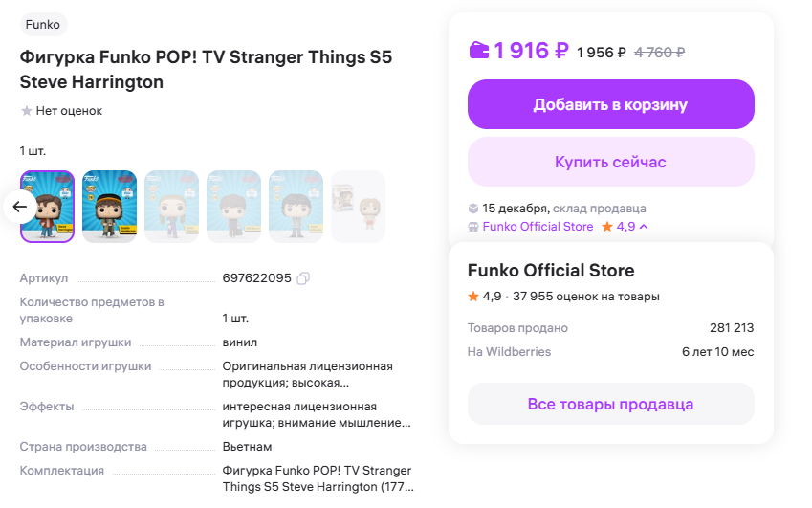Click the Funko brand tag
Viewport: 812px width, 508px height.
pyautogui.click(x=43, y=25)
